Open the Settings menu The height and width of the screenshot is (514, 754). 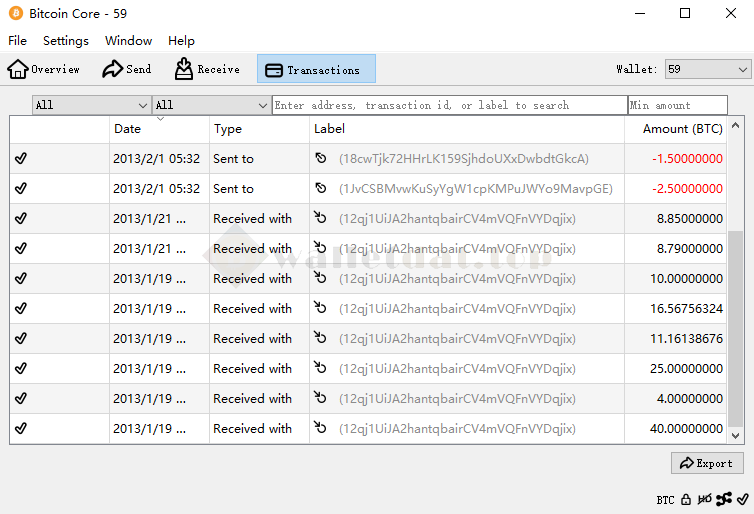[66, 41]
